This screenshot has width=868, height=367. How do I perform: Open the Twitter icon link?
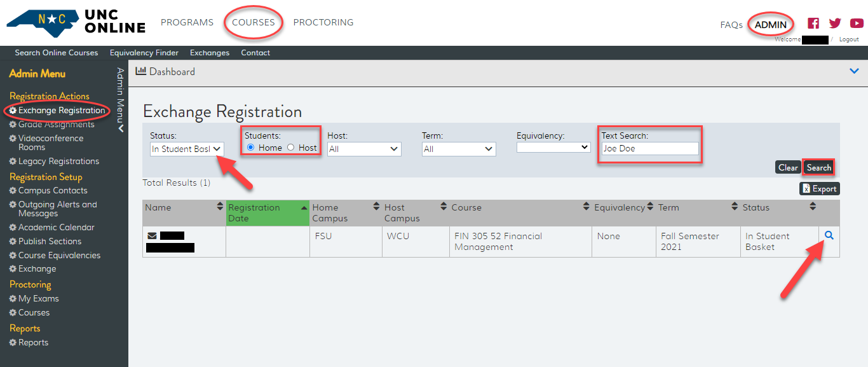(x=835, y=24)
